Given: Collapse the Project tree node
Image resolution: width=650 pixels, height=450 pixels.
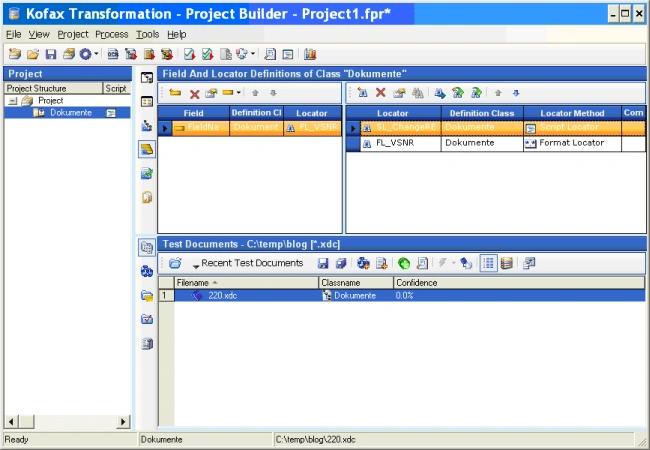Looking at the screenshot, I should click(x=13, y=101).
